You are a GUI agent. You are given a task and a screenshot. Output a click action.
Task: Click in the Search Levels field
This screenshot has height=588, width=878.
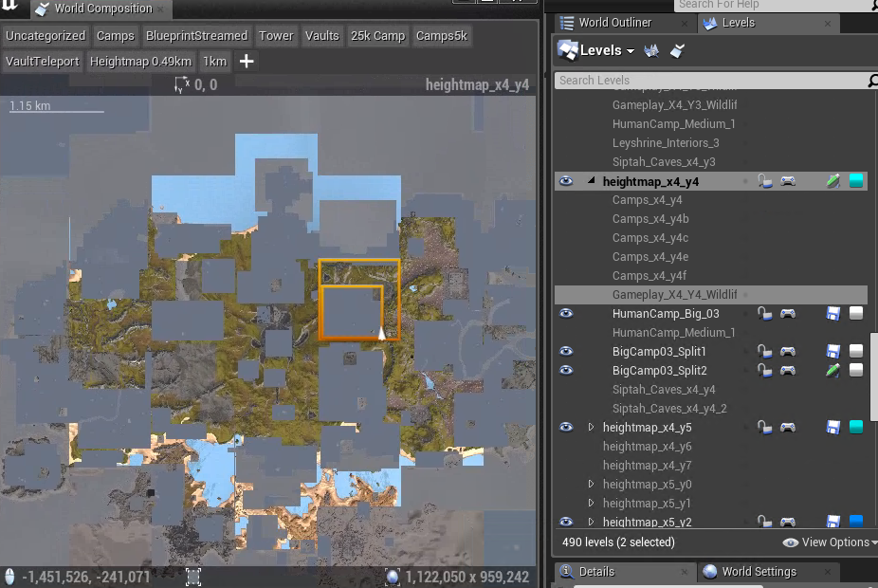coord(706,81)
